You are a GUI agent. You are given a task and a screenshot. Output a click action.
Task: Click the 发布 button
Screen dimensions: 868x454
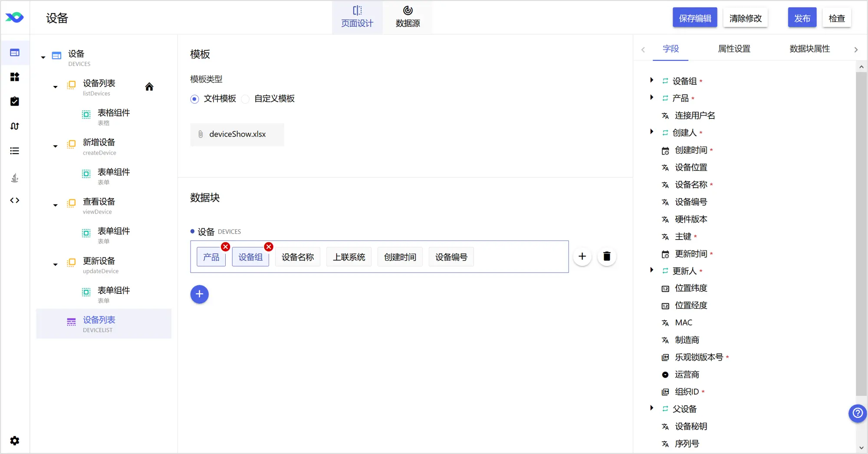pos(802,18)
